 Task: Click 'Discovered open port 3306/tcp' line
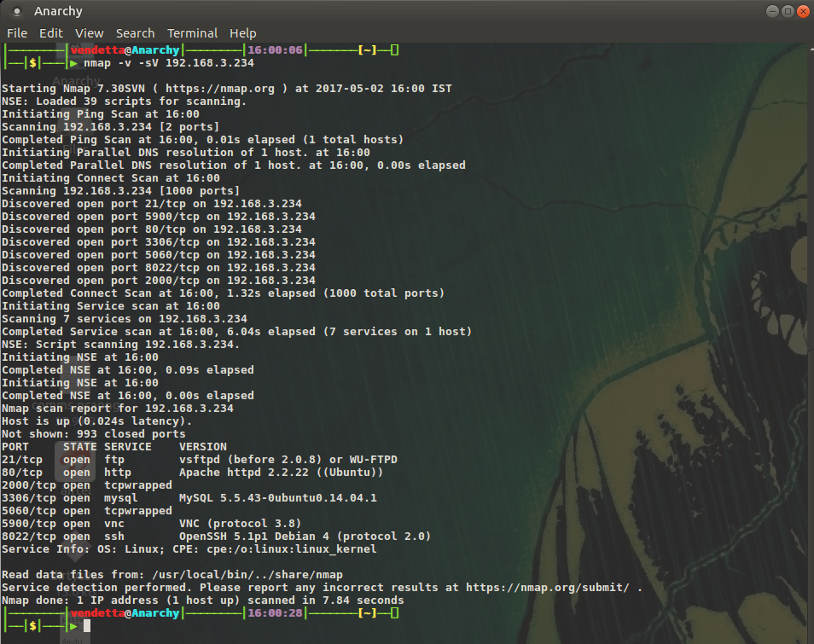tap(159, 242)
